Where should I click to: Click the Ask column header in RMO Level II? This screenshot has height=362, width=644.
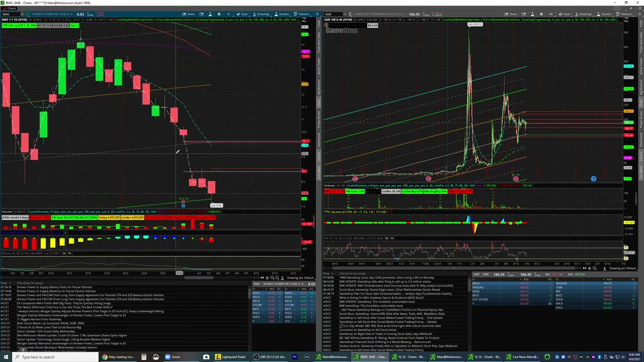[x=303, y=289]
